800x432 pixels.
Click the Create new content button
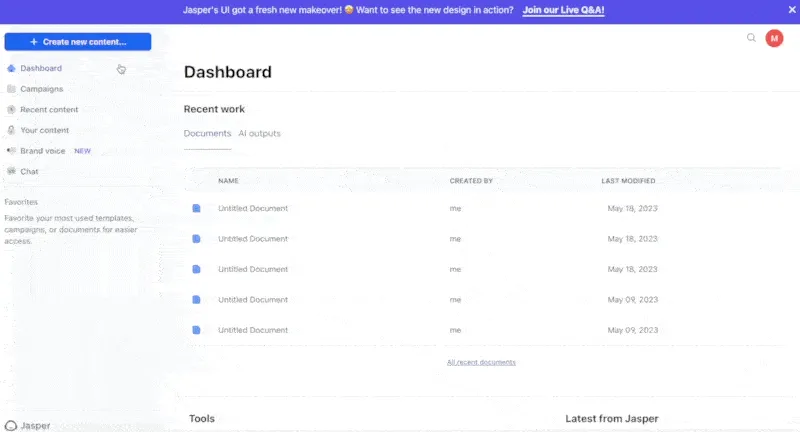click(x=78, y=42)
